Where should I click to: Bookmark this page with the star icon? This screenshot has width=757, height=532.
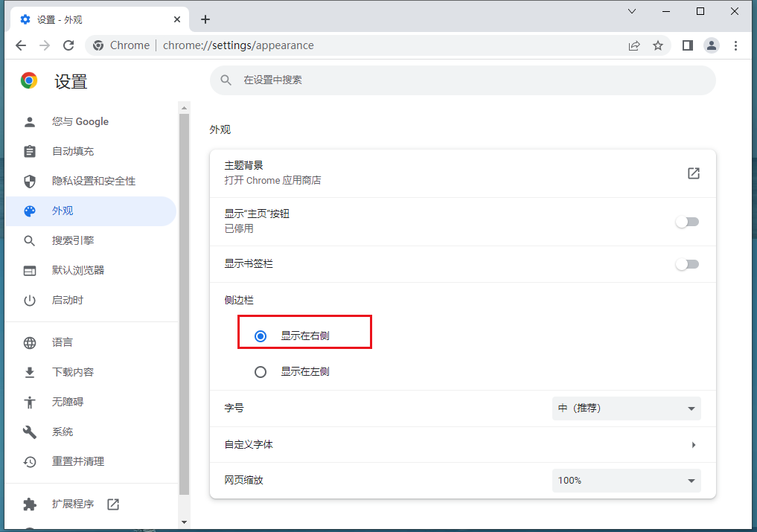(657, 46)
